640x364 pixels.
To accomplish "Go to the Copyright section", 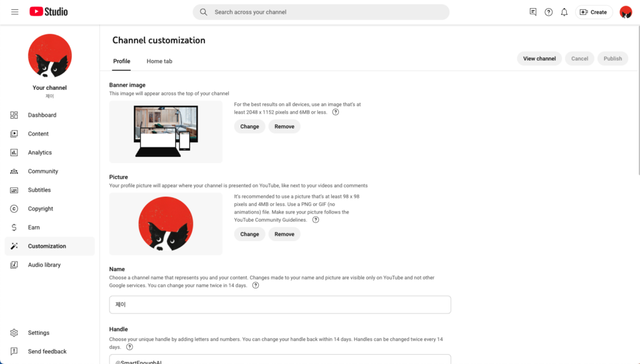I will [50, 209].
